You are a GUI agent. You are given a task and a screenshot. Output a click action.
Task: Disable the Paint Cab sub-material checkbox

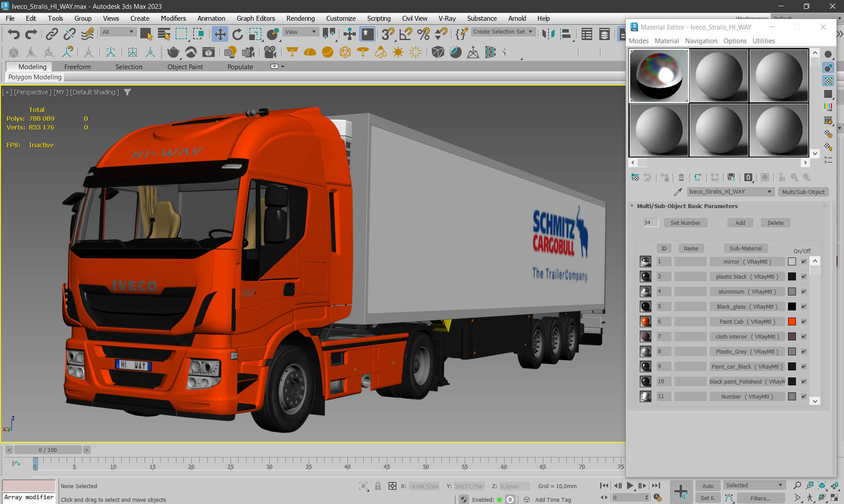pyautogui.click(x=804, y=321)
